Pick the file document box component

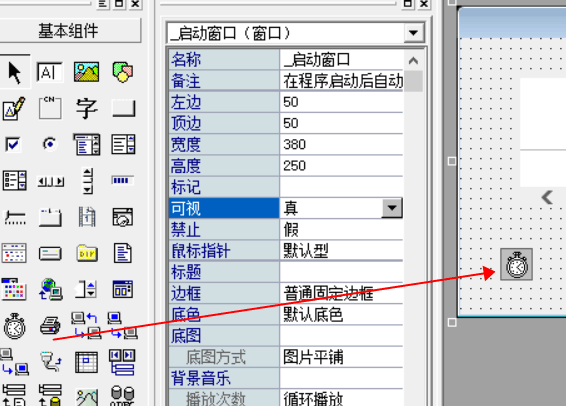click(x=123, y=253)
